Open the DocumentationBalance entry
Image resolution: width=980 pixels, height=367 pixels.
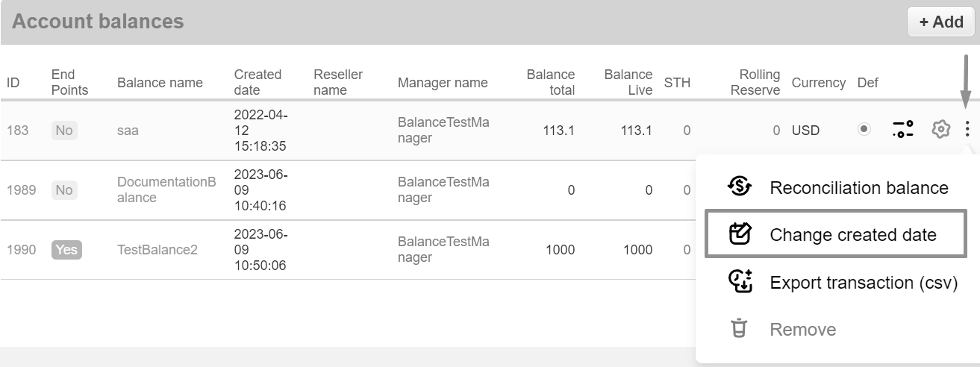[x=166, y=189]
